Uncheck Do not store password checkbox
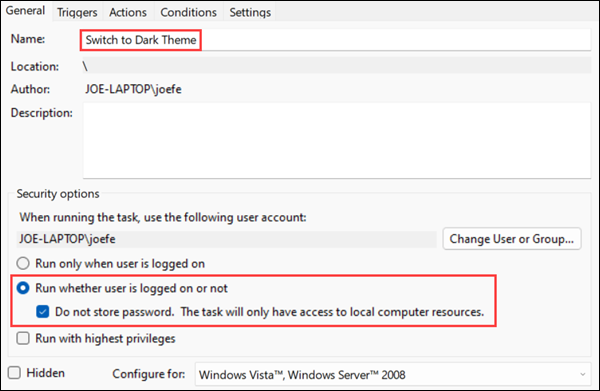The width and height of the screenshot is (600, 391). (42, 311)
